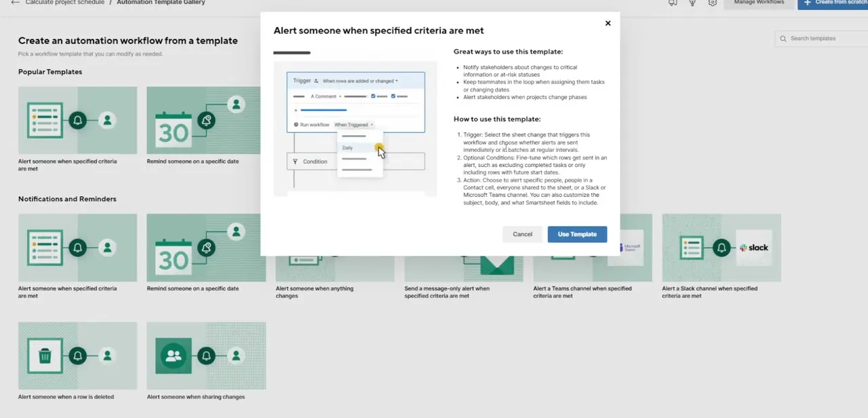Viewport: 868px width, 418px height.
Task: Open Notifications' Alert someone specified criteria thumbnail
Action: 77,248
